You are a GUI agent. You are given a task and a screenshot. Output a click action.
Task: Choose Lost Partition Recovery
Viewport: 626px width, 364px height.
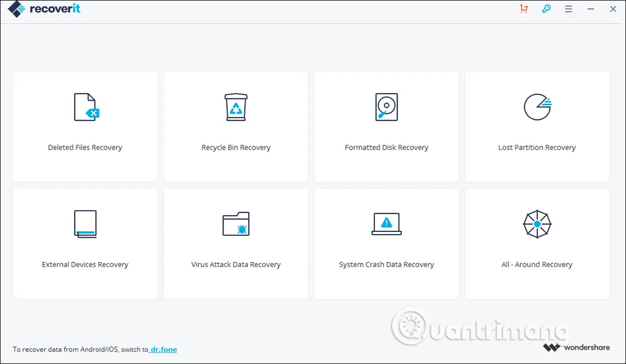click(537, 125)
